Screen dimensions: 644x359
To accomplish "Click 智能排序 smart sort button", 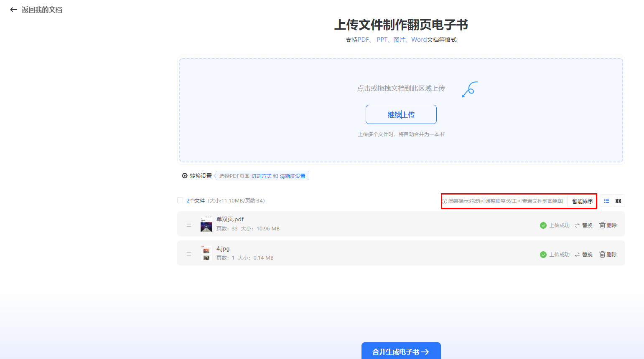I will coord(582,201).
